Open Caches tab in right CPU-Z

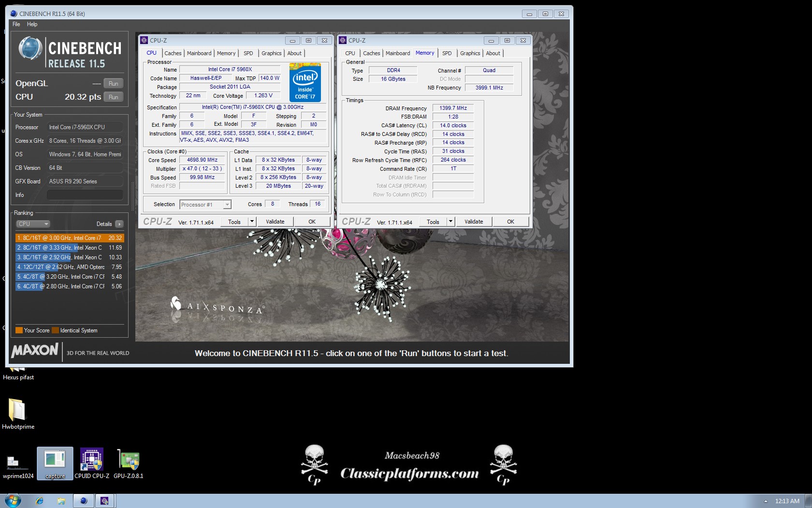pyautogui.click(x=372, y=53)
